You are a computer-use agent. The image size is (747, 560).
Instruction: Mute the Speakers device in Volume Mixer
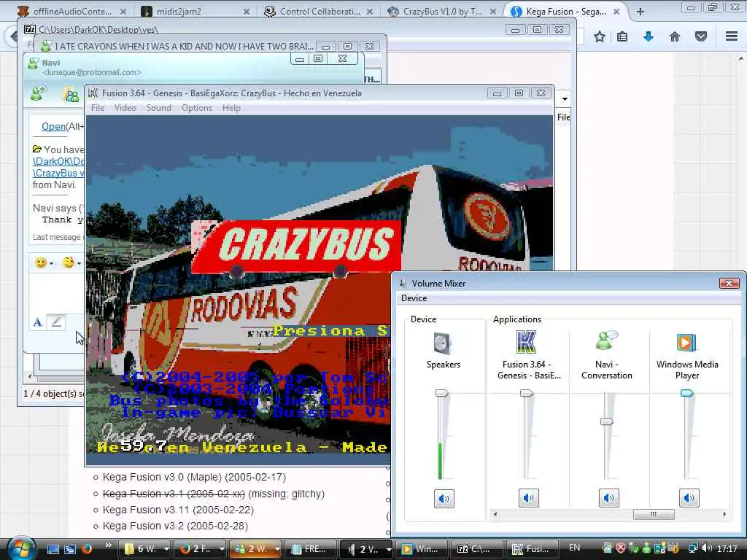click(x=444, y=499)
